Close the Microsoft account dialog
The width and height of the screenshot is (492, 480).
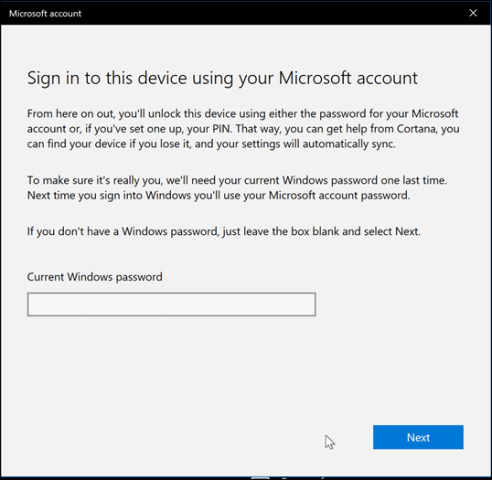[x=473, y=13]
